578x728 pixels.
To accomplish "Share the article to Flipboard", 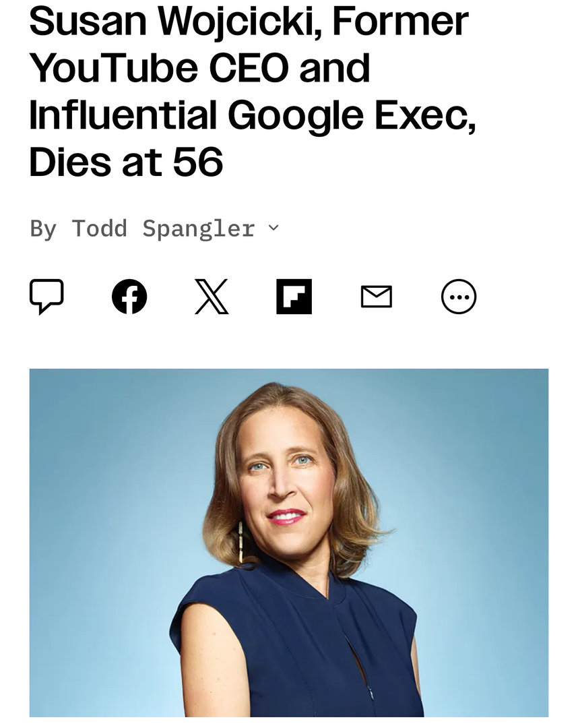I will (x=294, y=297).
